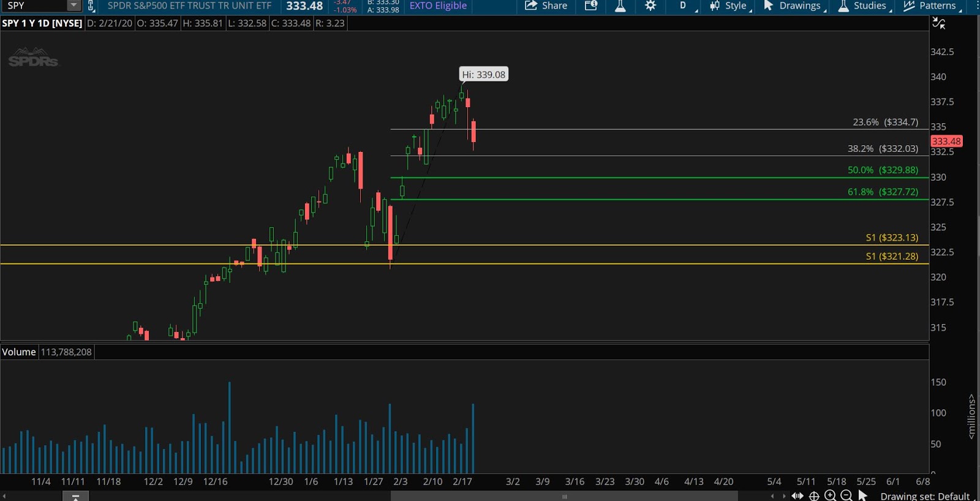The height and width of the screenshot is (501, 980).
Task: Click the crosshair auto-fit icon
Action: (814, 495)
